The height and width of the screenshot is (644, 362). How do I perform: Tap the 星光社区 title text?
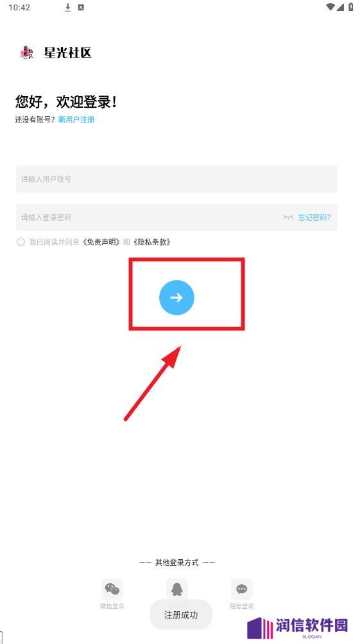point(67,53)
